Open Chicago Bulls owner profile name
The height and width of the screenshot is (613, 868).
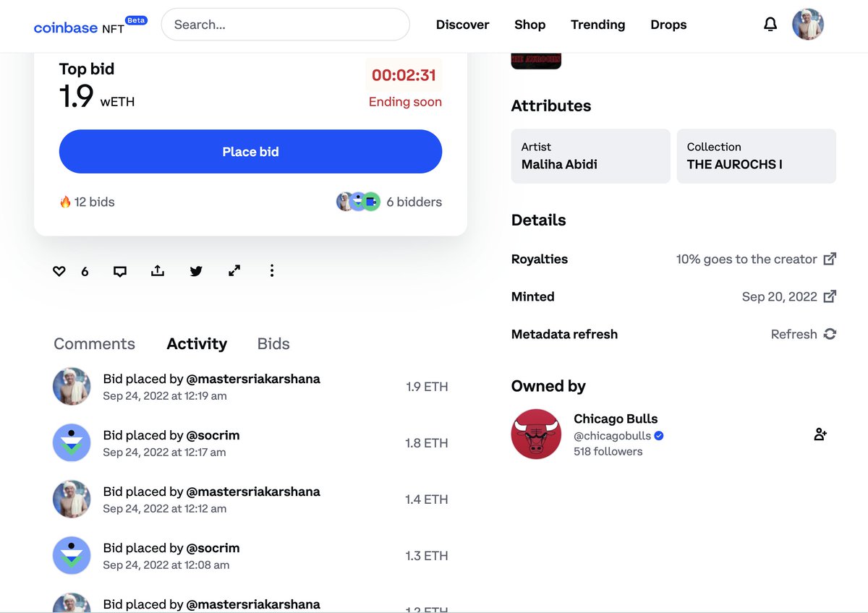click(x=616, y=419)
